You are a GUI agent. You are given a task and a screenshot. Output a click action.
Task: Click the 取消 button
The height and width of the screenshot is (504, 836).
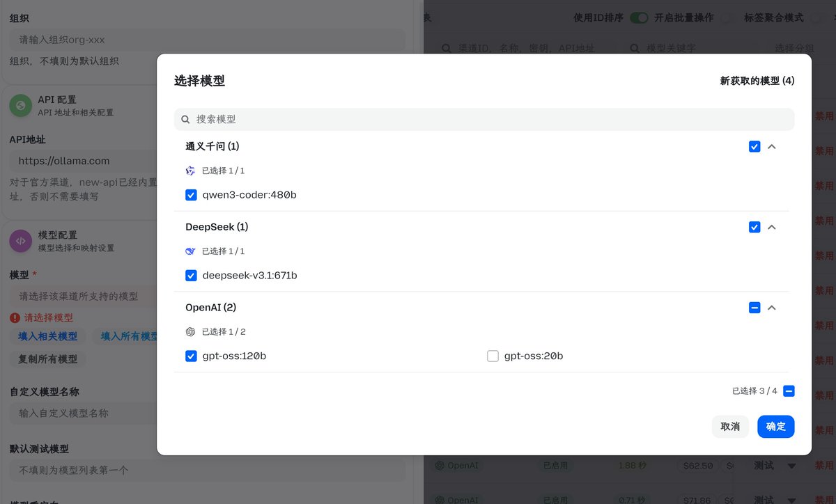(x=730, y=427)
